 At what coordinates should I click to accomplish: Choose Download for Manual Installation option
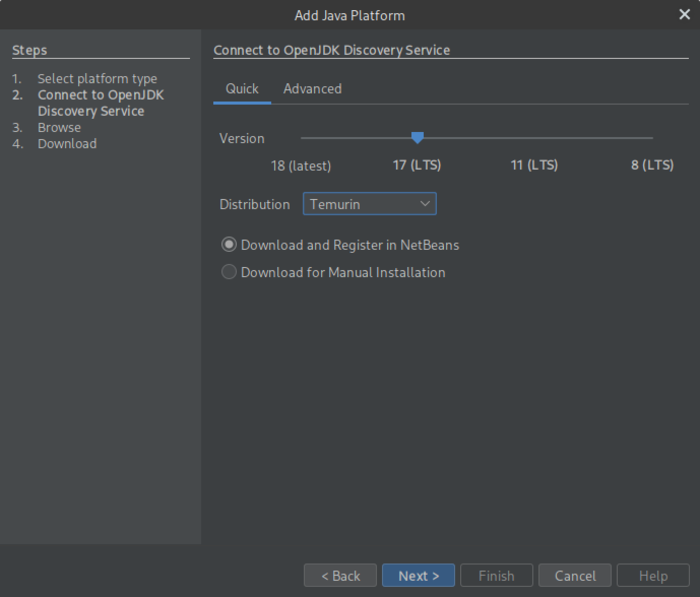[230, 272]
